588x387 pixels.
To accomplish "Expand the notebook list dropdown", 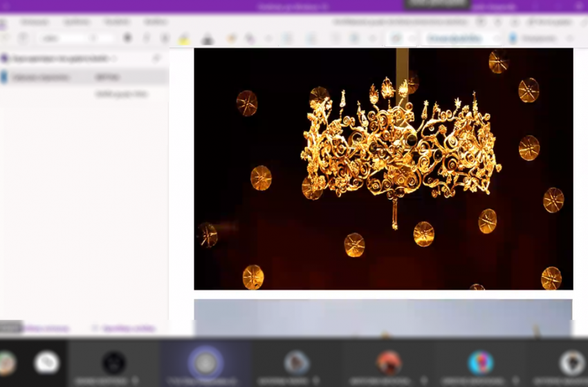I will pos(115,59).
